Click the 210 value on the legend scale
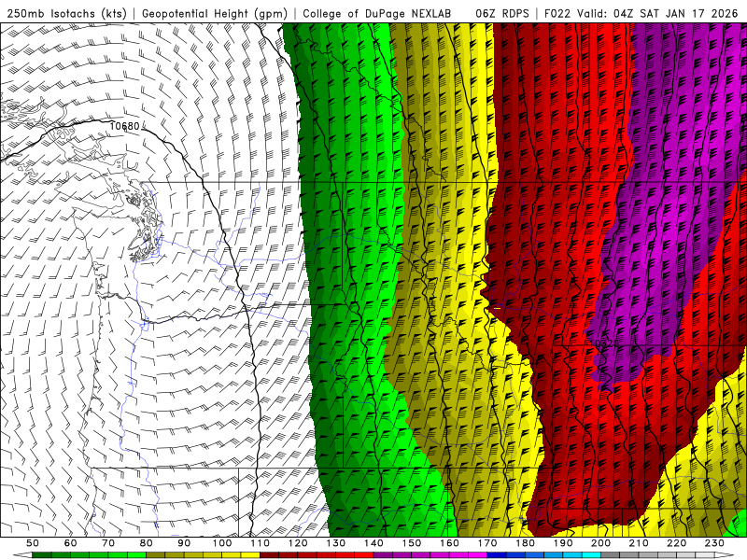 (x=639, y=543)
